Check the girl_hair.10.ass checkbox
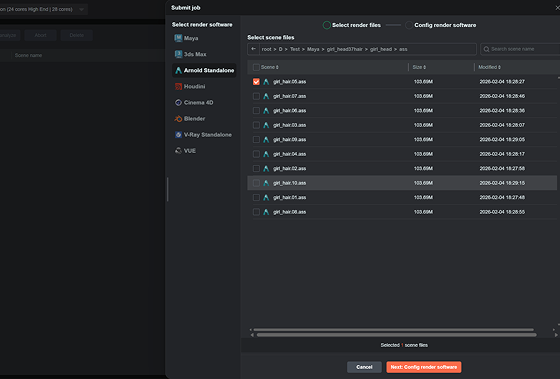This screenshot has height=379, width=560. 256,183
